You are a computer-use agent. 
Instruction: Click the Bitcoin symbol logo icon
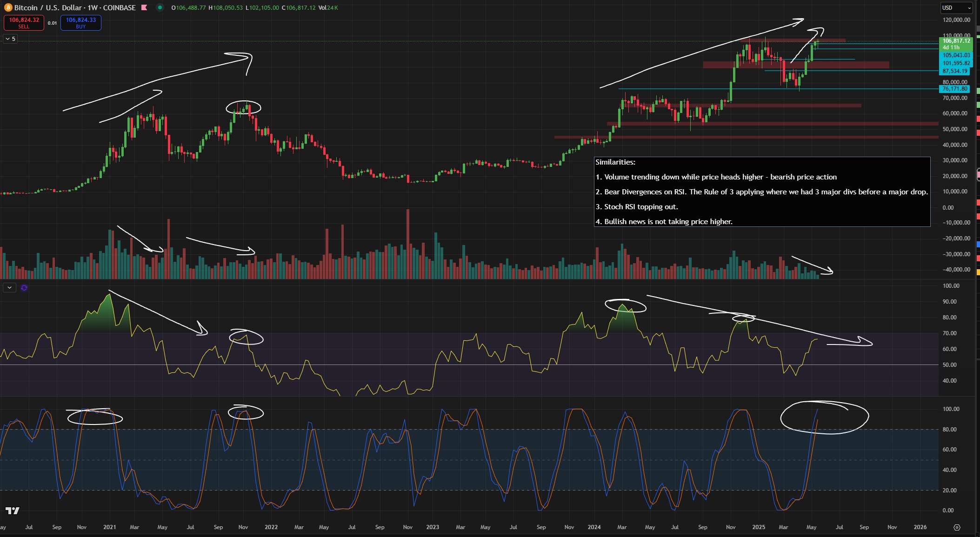point(8,7)
